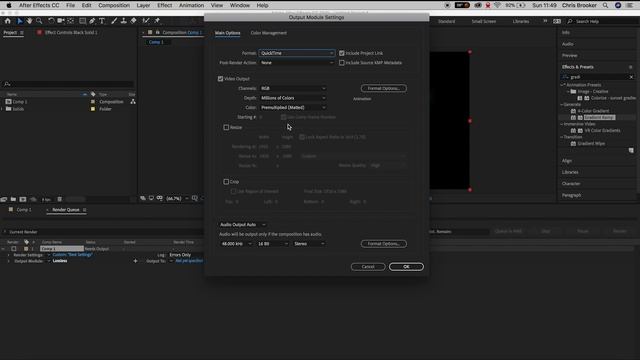This screenshot has height=360, width=640.
Task: Select the Pan Behind anchor tool
Action: pyautogui.click(x=71, y=21)
